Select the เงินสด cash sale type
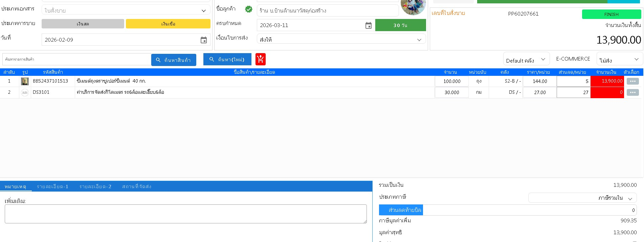The image size is (644, 242). [83, 24]
